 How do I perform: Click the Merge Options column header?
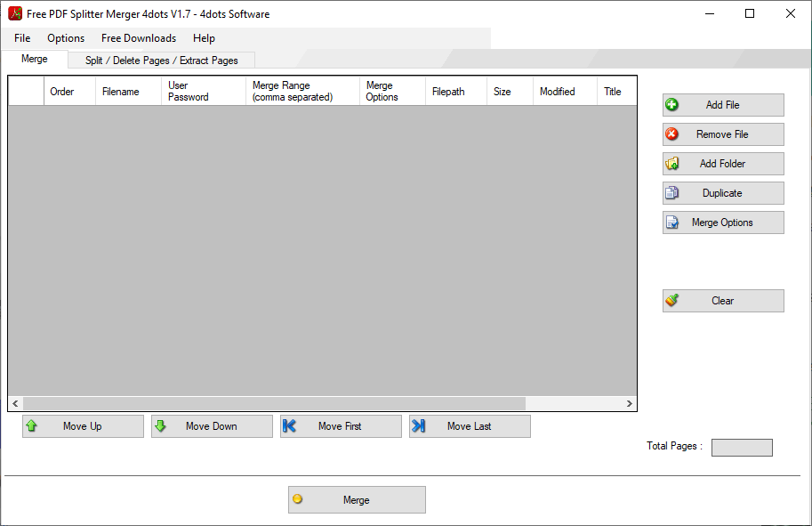point(392,91)
